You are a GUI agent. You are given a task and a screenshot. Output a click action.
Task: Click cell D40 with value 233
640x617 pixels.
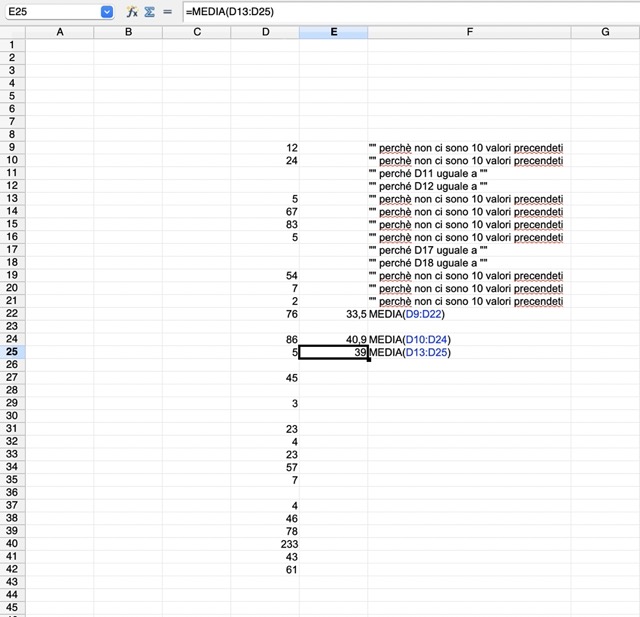tap(265, 544)
